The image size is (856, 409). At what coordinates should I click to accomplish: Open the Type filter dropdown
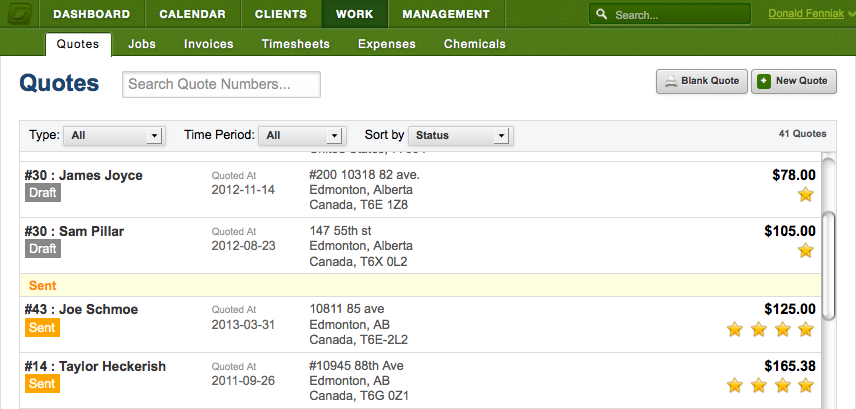[x=114, y=135]
